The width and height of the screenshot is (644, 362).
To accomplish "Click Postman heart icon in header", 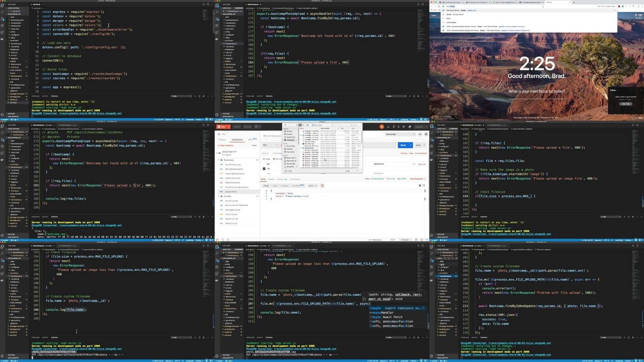I will click(403, 126).
